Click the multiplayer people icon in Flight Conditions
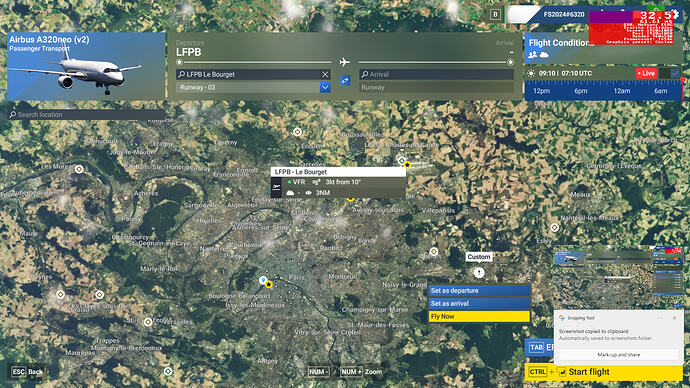Viewport: 690px width, 388px height. 532,55
